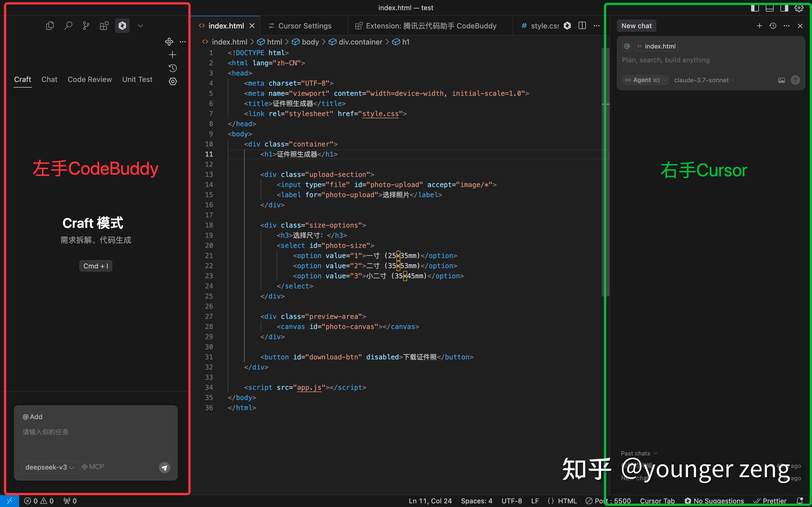Click the New chat button in Cursor panel
This screenshot has width=812, height=507.
coord(636,25)
